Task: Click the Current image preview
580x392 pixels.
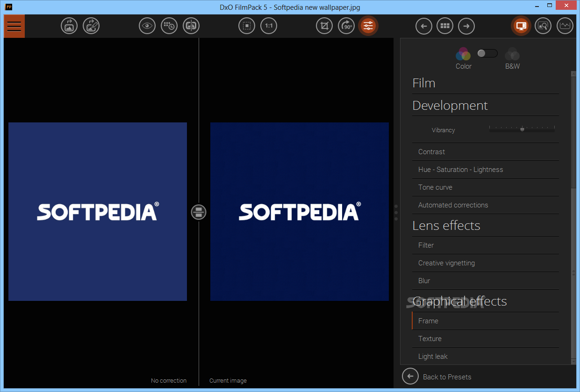Action: point(300,212)
